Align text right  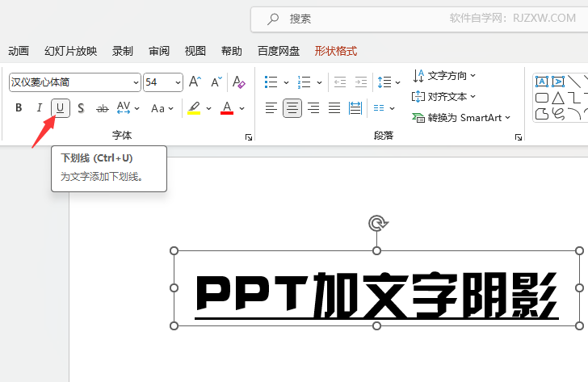click(313, 108)
